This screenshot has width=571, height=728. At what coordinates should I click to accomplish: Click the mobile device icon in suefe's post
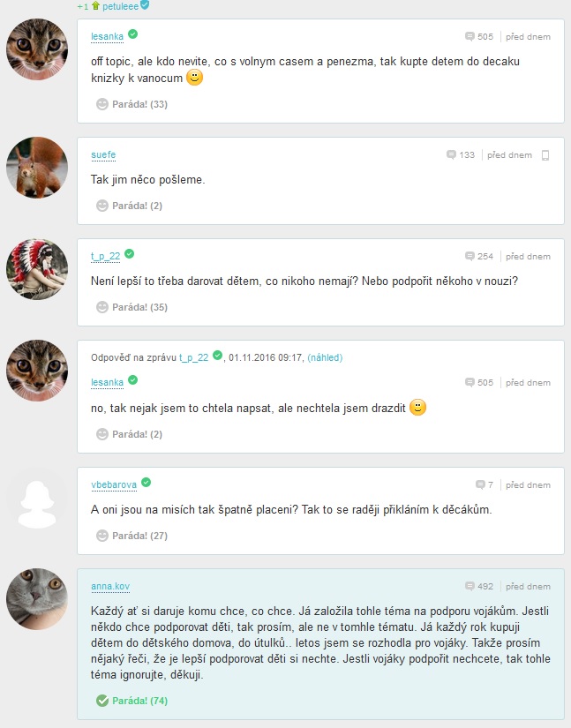click(545, 155)
